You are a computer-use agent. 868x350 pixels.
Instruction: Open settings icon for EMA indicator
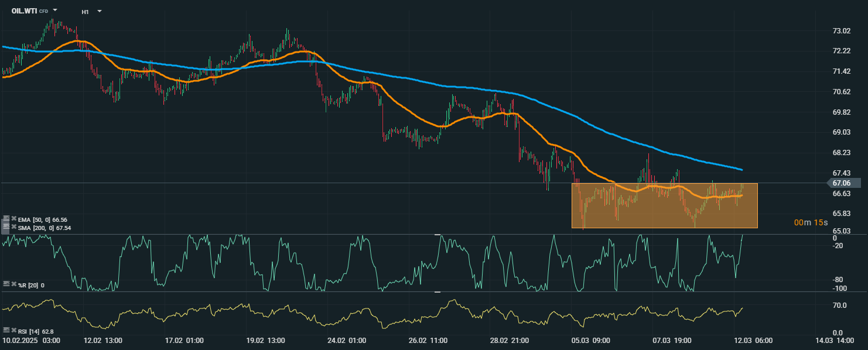pos(6,218)
